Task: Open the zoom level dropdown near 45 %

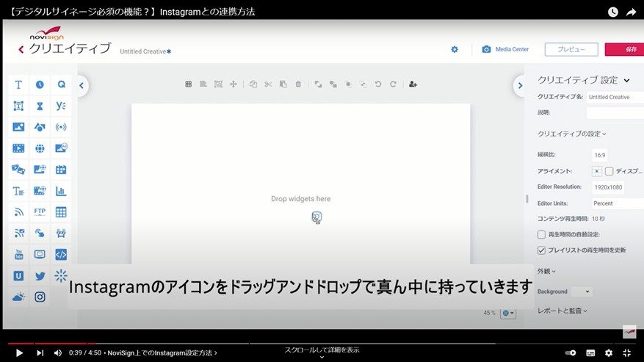Action: pyautogui.click(x=508, y=313)
